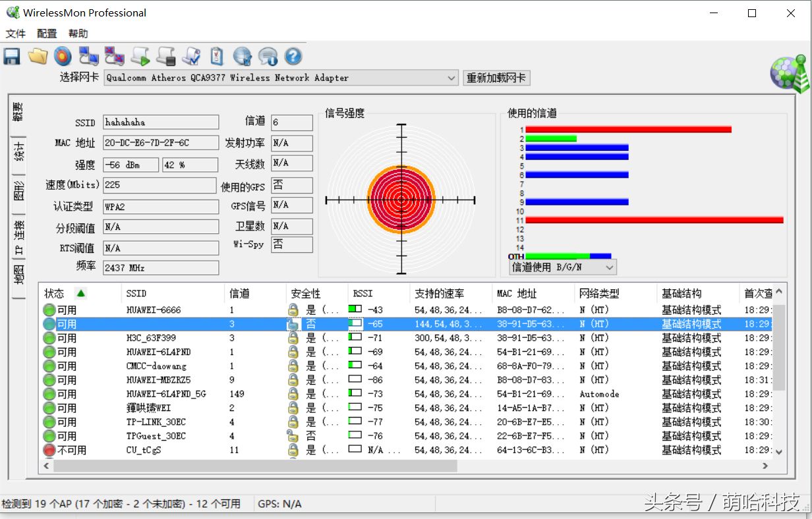Open the 配置 menu

coord(47,34)
